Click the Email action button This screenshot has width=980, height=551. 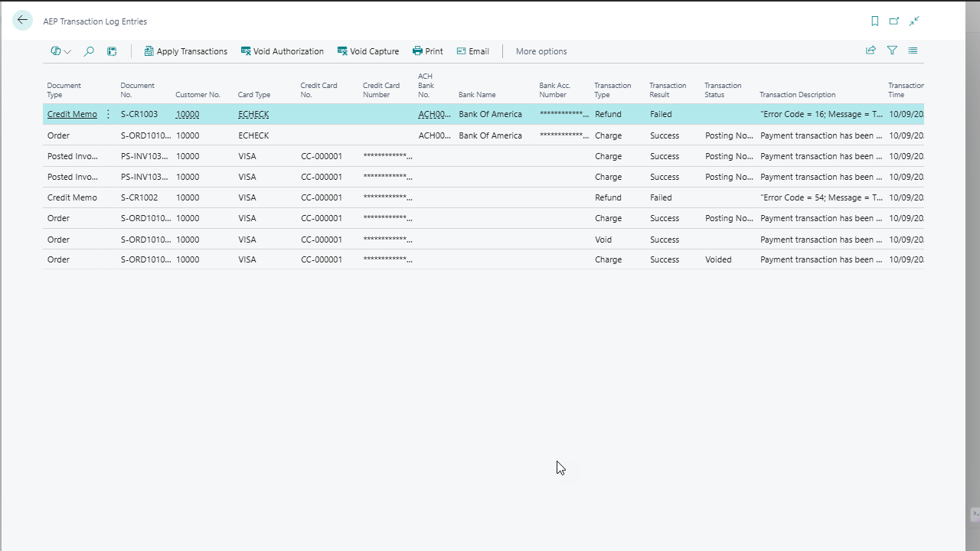472,51
